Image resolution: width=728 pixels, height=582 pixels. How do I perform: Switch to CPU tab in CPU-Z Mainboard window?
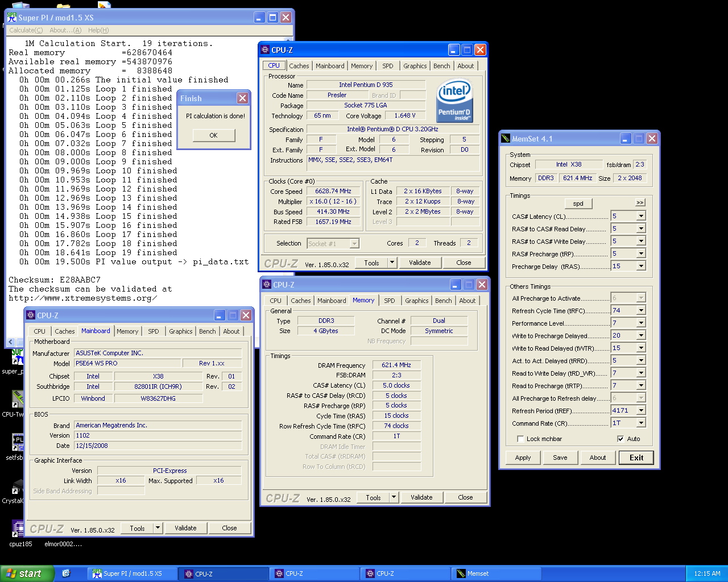coord(40,331)
